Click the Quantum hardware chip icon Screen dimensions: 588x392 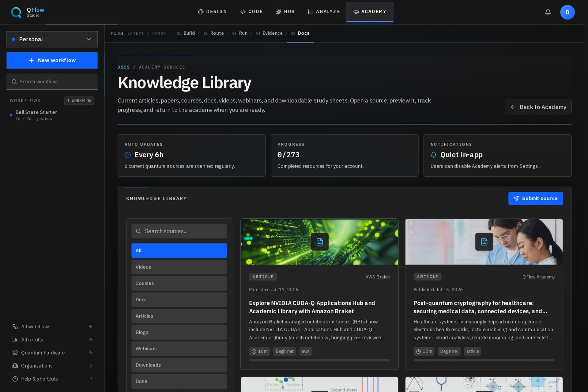tap(15, 353)
